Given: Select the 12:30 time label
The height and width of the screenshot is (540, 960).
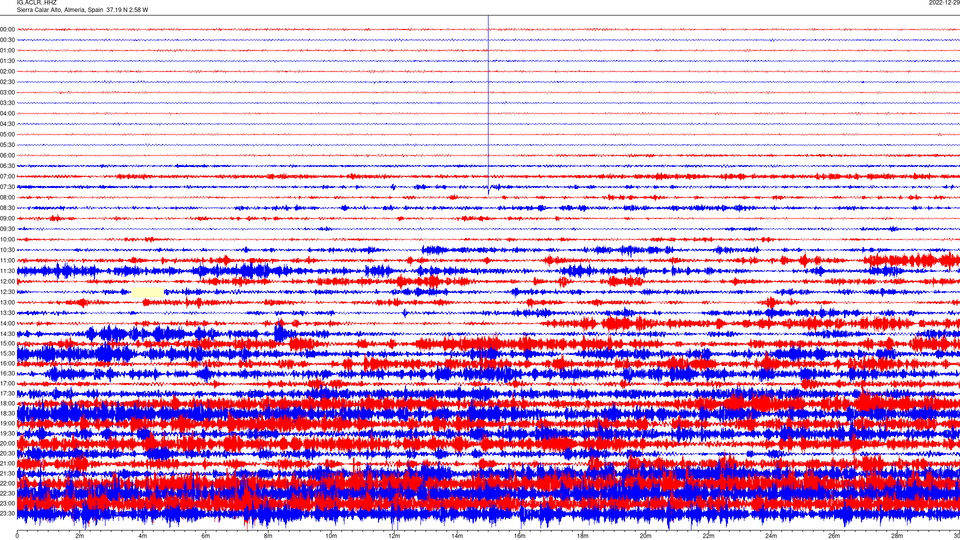Looking at the screenshot, I should (8, 291).
